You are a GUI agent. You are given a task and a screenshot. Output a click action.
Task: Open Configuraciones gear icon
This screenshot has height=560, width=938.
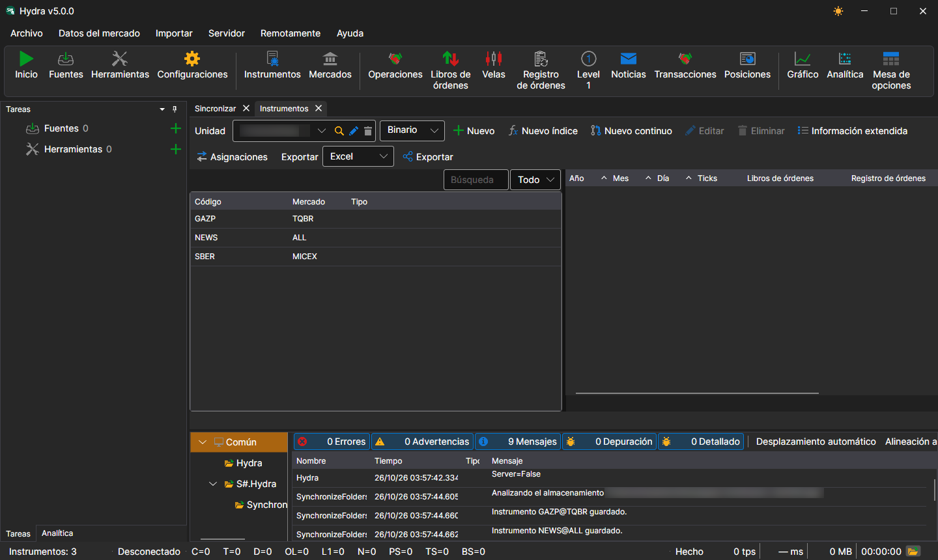point(192,59)
